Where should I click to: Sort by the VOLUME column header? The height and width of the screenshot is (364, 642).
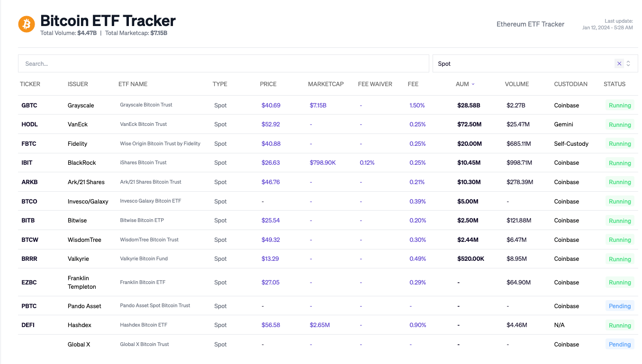coord(517,84)
